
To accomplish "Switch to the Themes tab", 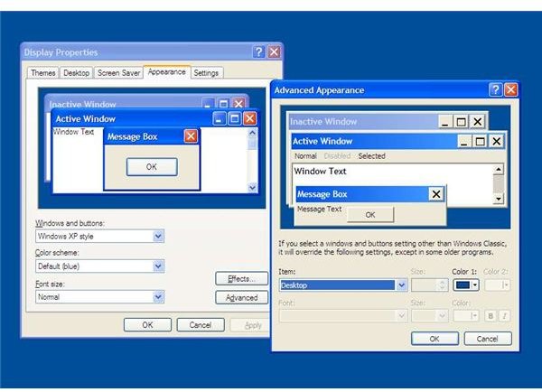I will tap(42, 73).
